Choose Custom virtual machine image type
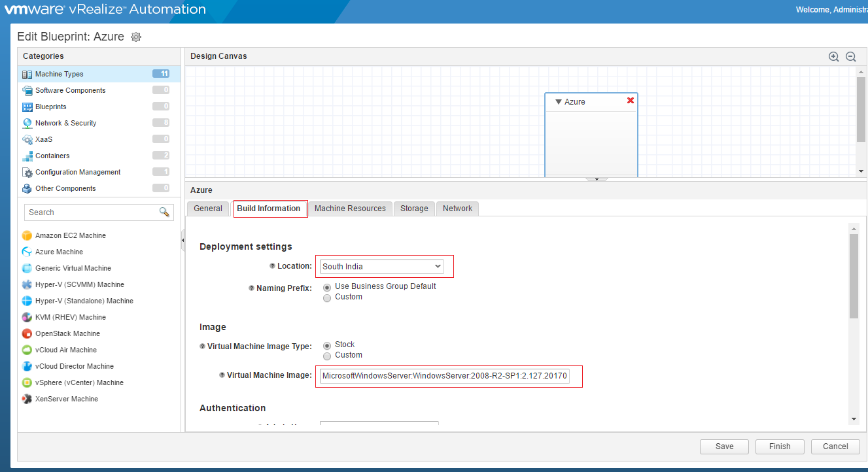The image size is (868, 472). tap(327, 355)
